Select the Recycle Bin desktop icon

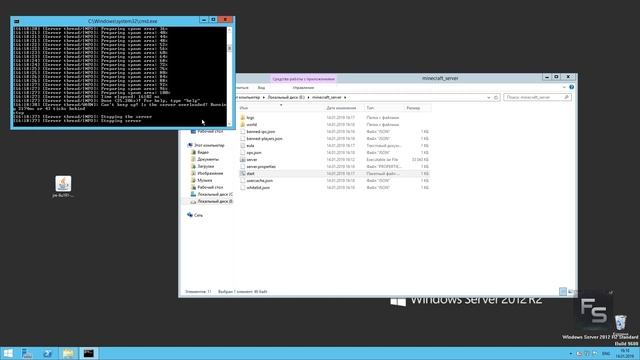click(620, 323)
